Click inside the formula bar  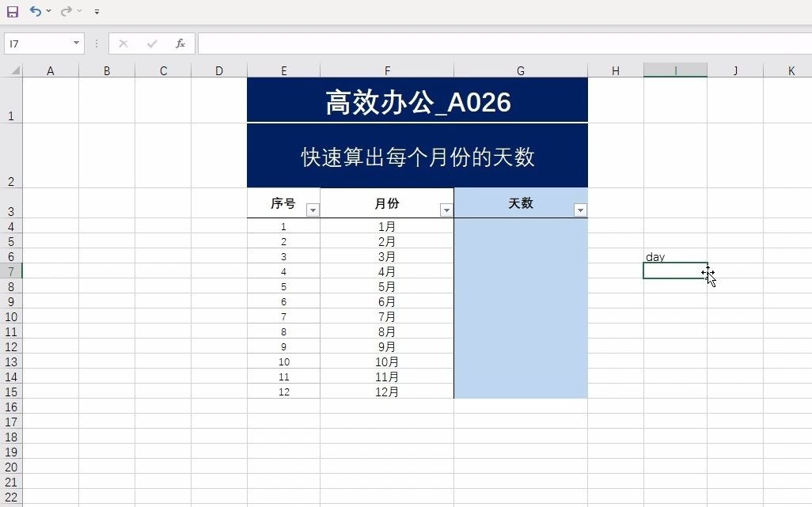click(x=396, y=44)
